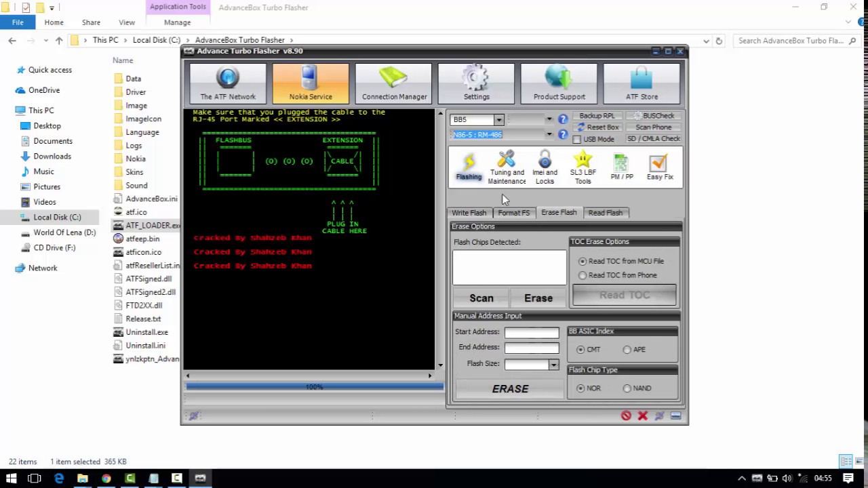Open the BB5 platform dropdown
Viewport: 868px width, 488px height.
[498, 120]
